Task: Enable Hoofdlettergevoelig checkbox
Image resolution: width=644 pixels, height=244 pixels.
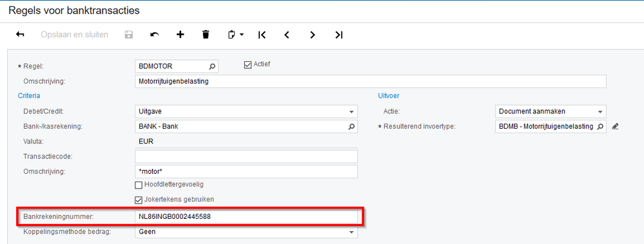Action: point(139,185)
